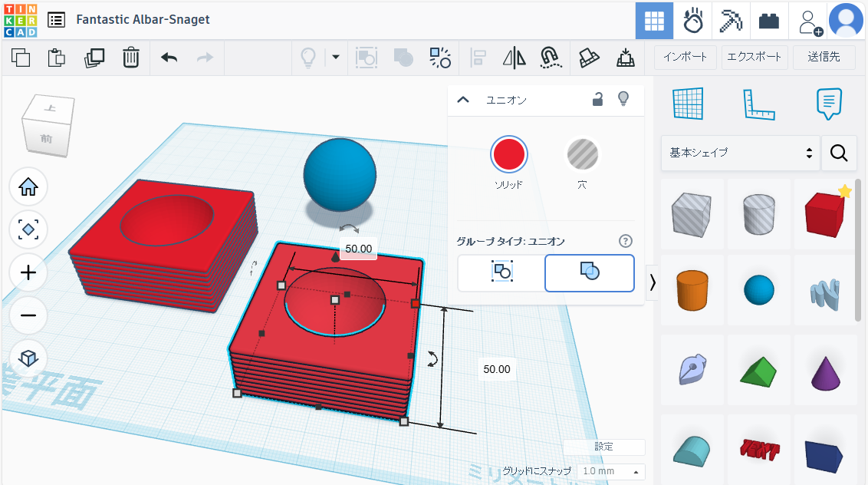Image resolution: width=868 pixels, height=485 pixels.
Task: Open the workplane tool in right panel
Action: pyautogui.click(x=688, y=104)
